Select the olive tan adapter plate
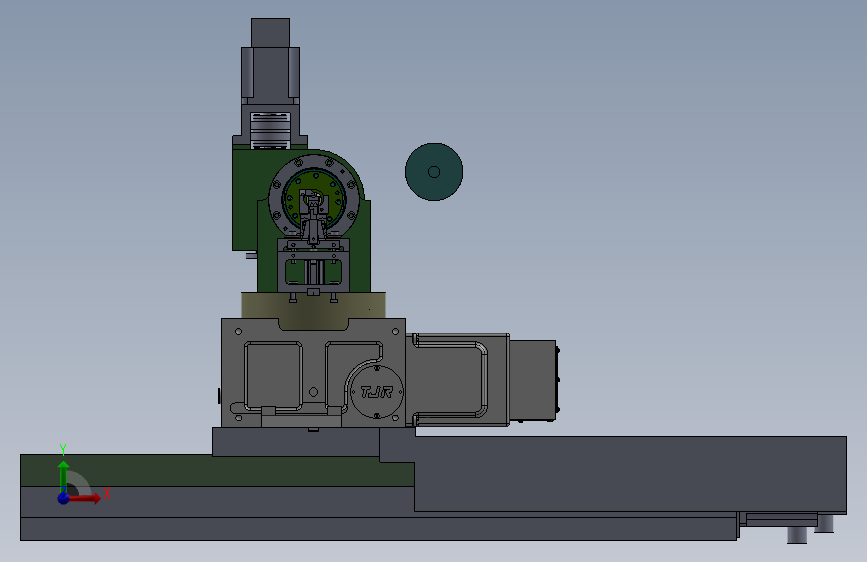 tap(314, 305)
